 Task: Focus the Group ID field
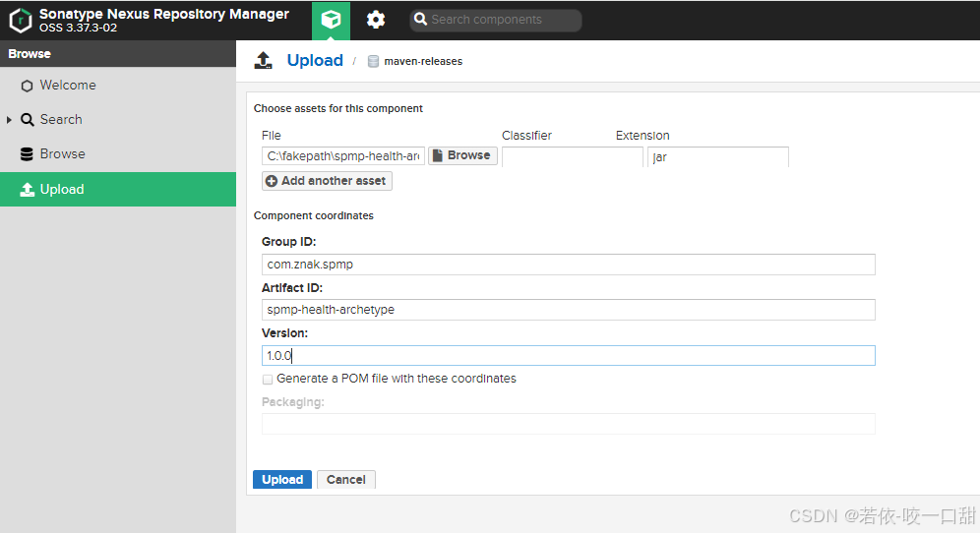(568, 265)
